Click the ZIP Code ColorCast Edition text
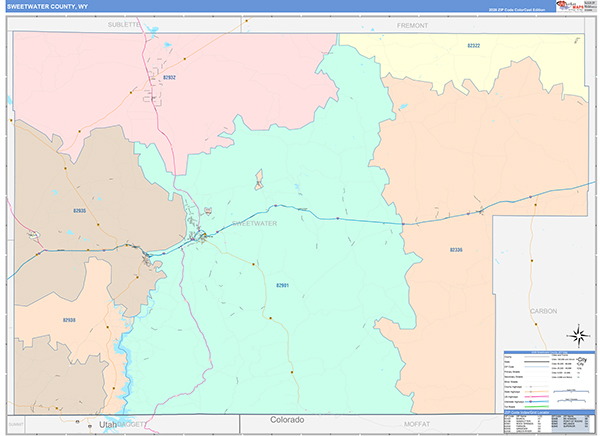600x436 pixels. pyautogui.click(x=517, y=10)
